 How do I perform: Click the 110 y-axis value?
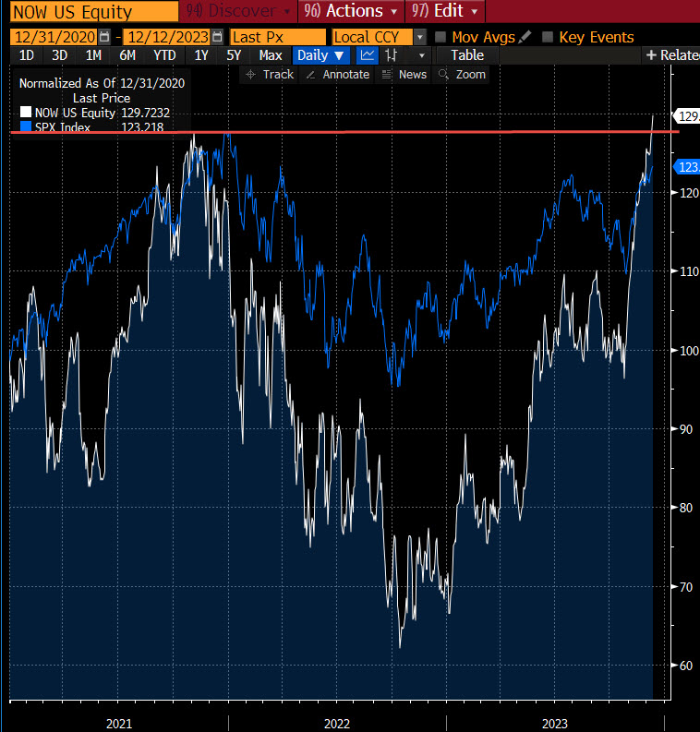coord(689,271)
